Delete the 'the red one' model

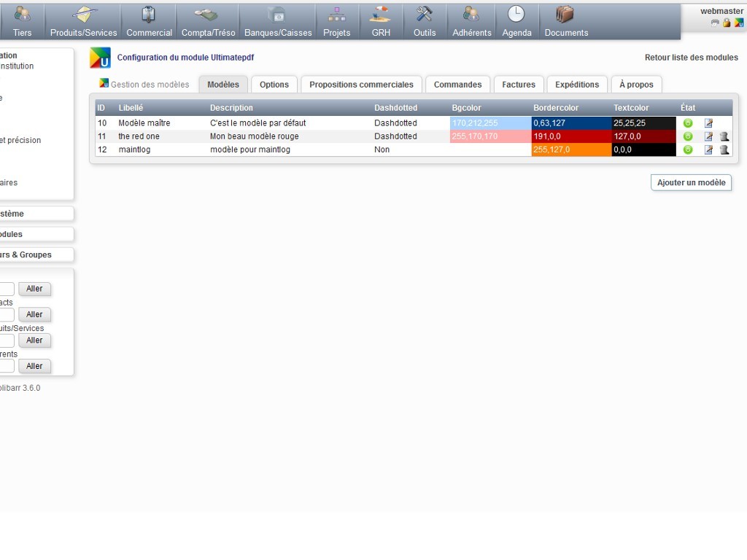(724, 136)
